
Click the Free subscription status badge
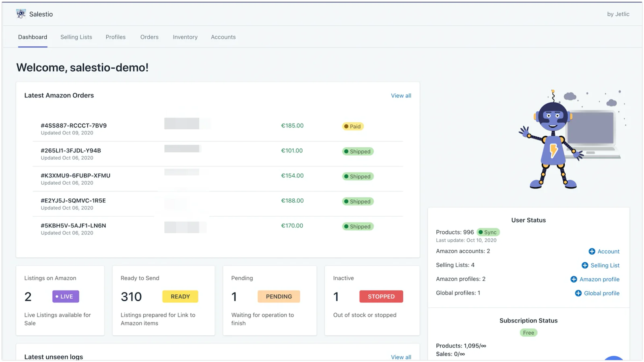click(x=528, y=333)
